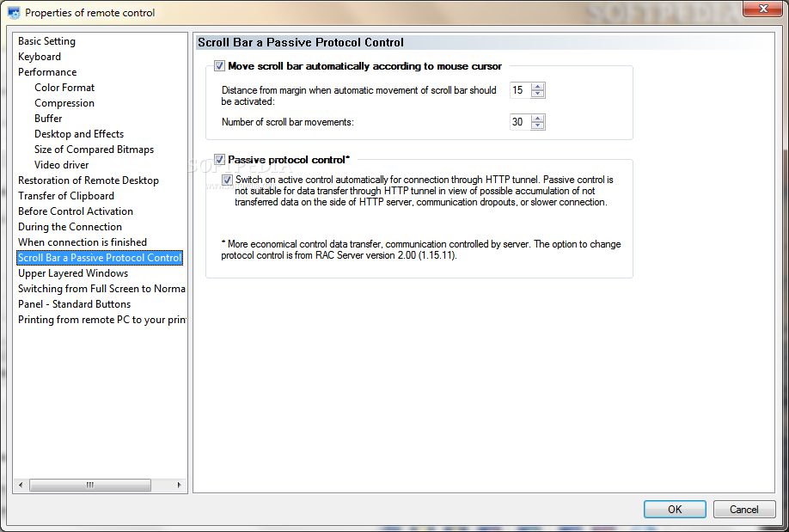
Task: Click the Cancel button
Action: (743, 510)
